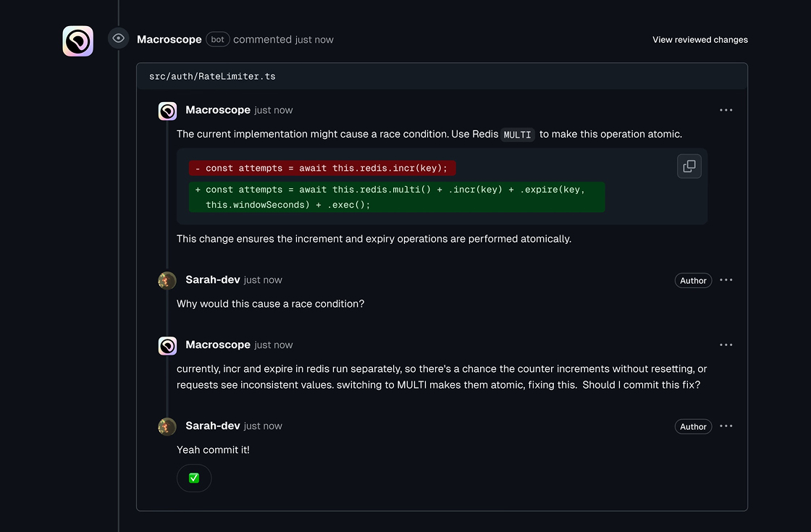Click the Macroscope icon on the second bot reply
811x532 pixels.
(167, 345)
